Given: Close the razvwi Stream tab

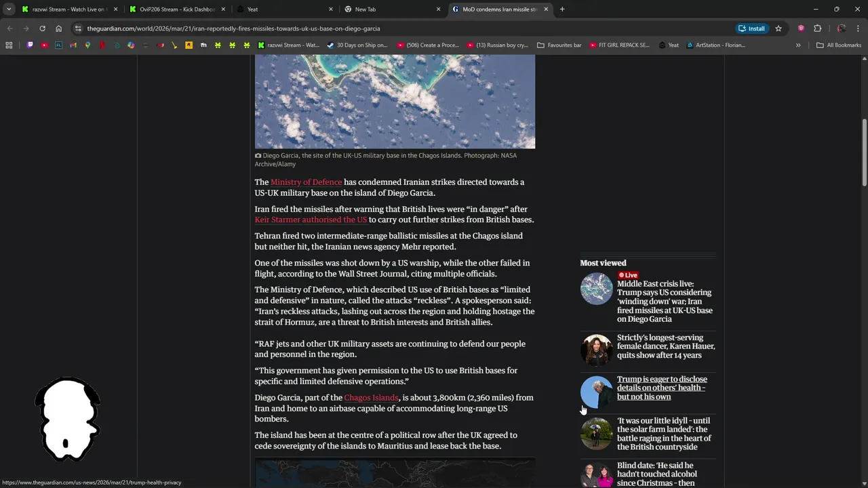Looking at the screenshot, I should 115,9.
